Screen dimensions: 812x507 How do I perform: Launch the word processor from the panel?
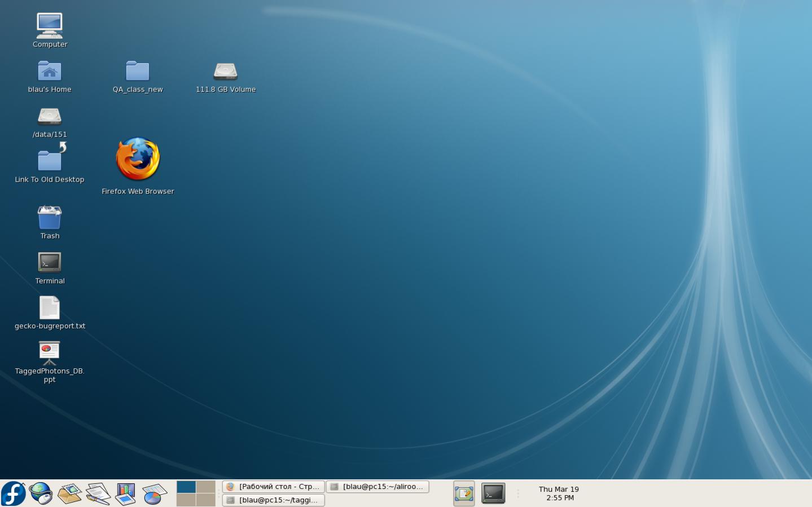tap(98, 493)
